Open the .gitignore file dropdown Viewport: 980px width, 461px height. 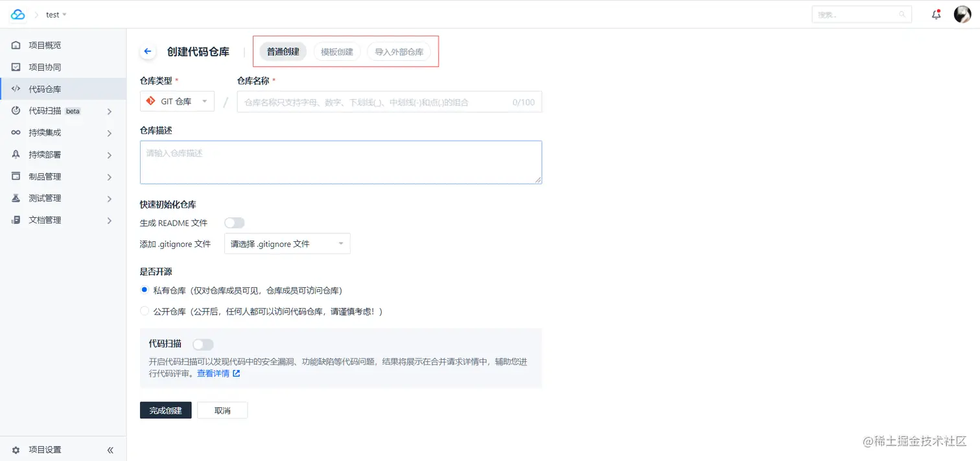(x=287, y=243)
